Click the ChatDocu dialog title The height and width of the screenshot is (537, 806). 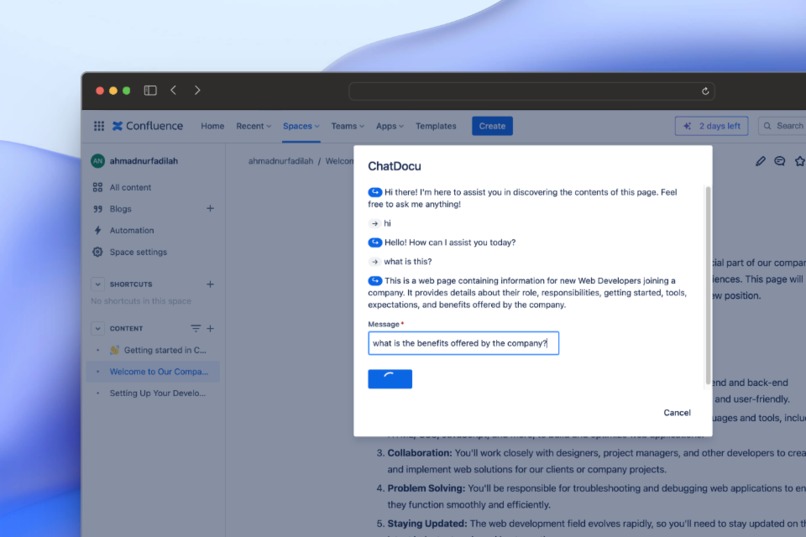click(394, 166)
